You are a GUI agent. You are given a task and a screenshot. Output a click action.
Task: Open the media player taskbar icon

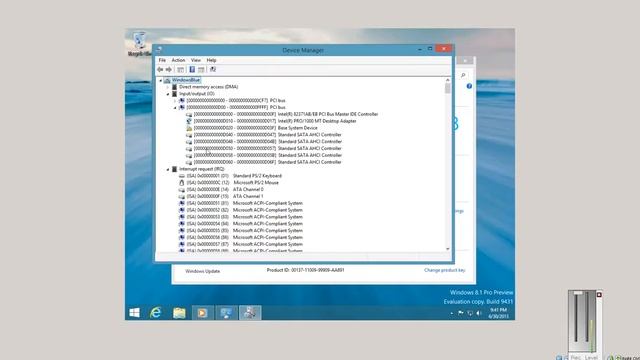tap(202, 313)
